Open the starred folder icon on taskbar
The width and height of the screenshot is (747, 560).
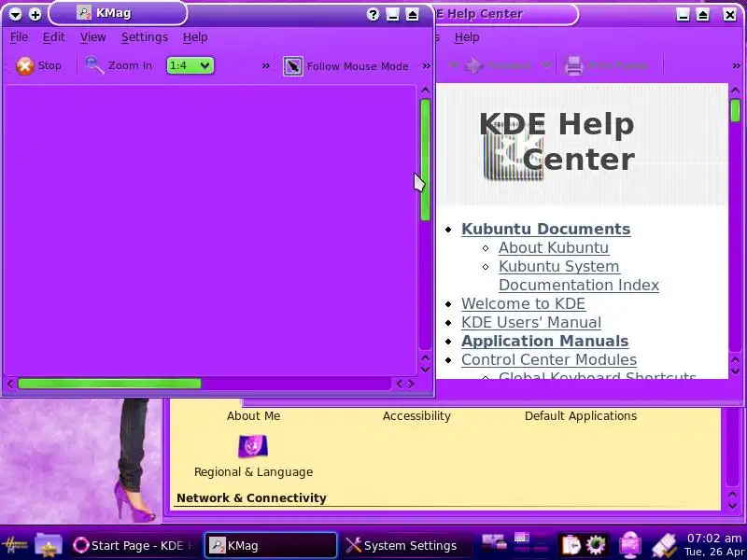tap(49, 545)
